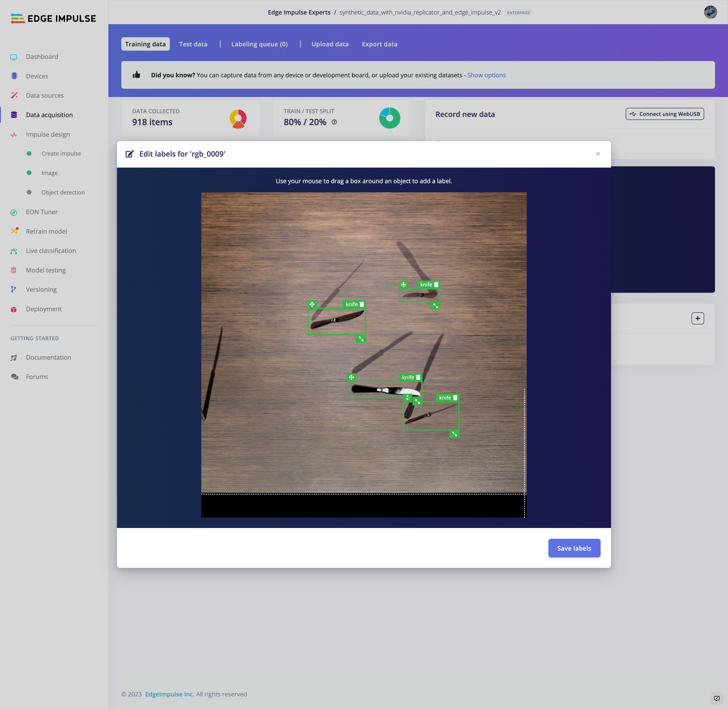728x709 pixels.
Task: Click resize handle of bottom-right knife box
Action: pyautogui.click(x=454, y=434)
